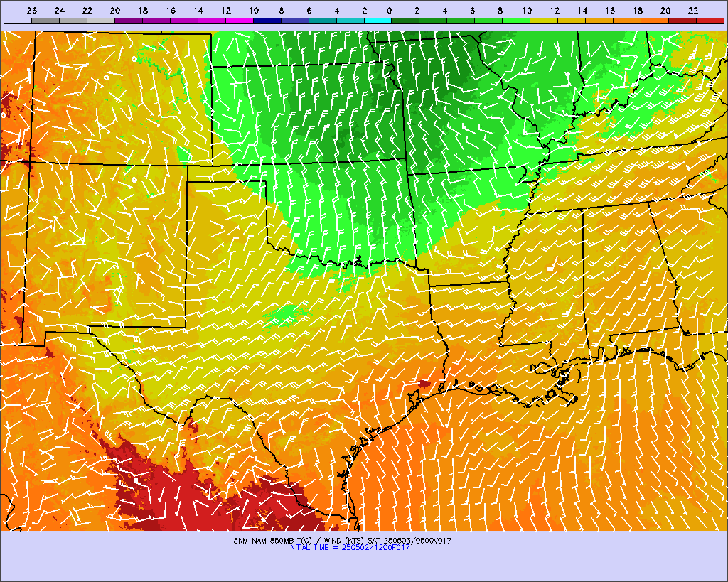The width and height of the screenshot is (728, 582).
Task: Select the yellow swatch between 10 and 12
Action: tap(544, 21)
